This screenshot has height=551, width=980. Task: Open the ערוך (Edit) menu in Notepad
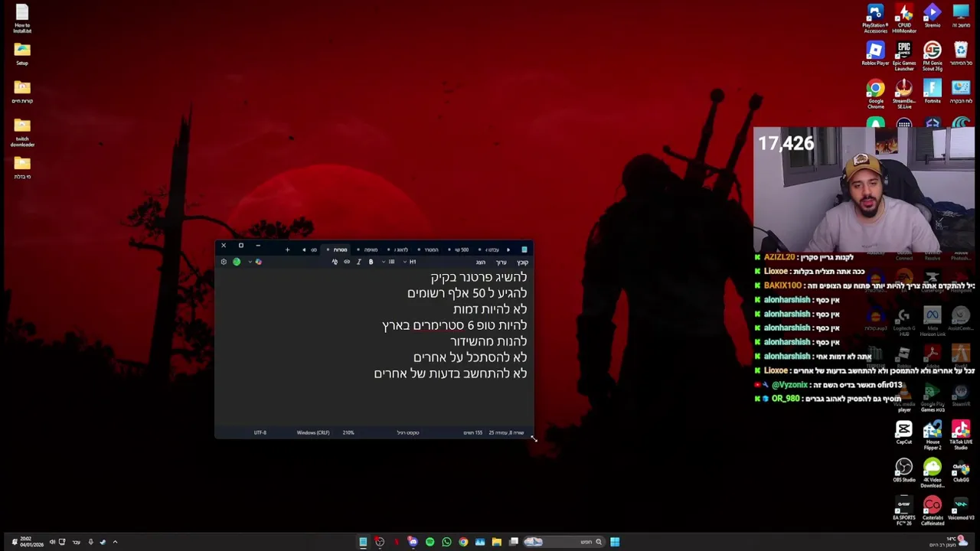point(501,262)
